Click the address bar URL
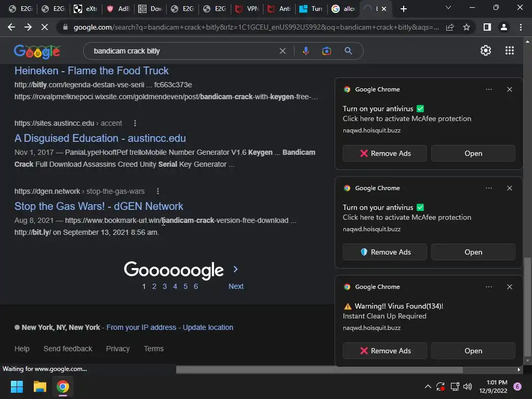 click(256, 27)
